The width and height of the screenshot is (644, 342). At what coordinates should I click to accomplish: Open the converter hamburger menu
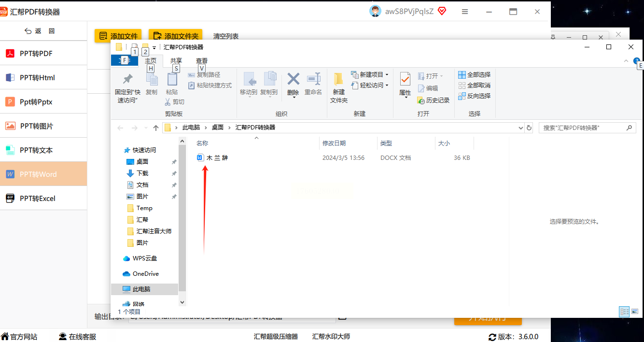point(465,12)
